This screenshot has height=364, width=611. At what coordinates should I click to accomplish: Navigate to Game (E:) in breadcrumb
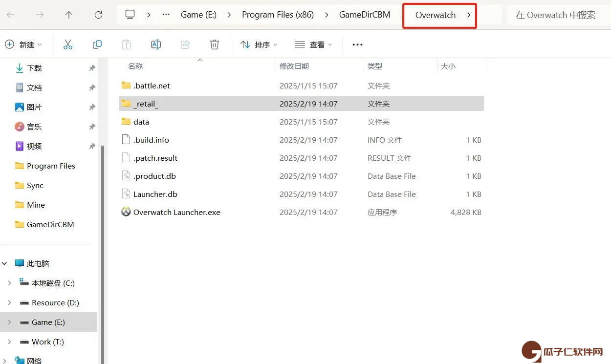point(198,15)
